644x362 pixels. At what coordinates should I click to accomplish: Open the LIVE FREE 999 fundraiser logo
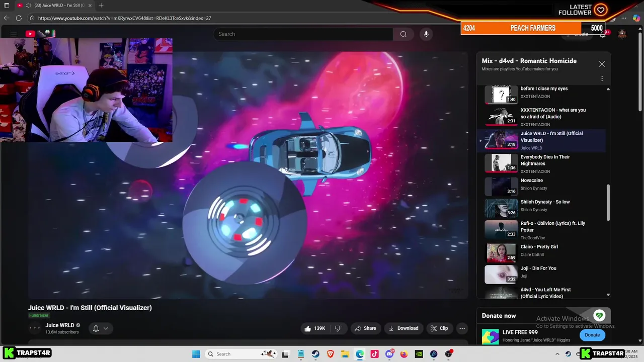click(x=490, y=336)
